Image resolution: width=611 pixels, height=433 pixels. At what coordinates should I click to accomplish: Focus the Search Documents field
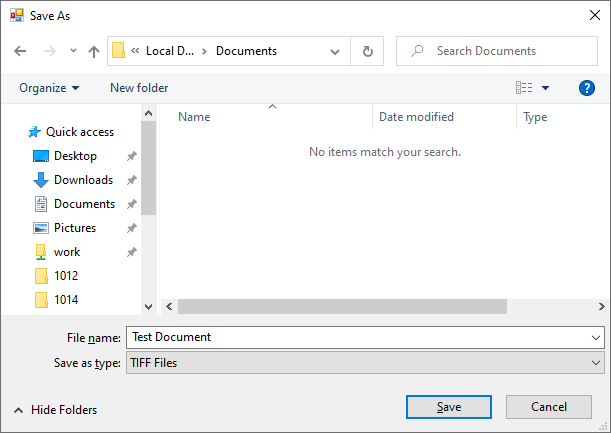pyautogui.click(x=497, y=51)
